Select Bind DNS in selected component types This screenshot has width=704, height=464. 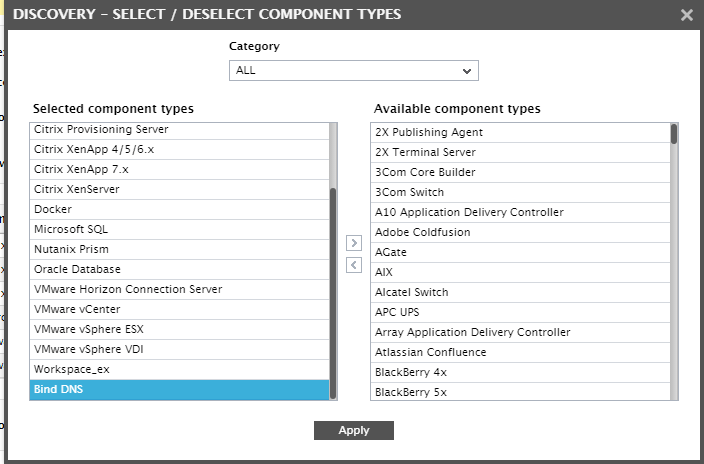179,389
